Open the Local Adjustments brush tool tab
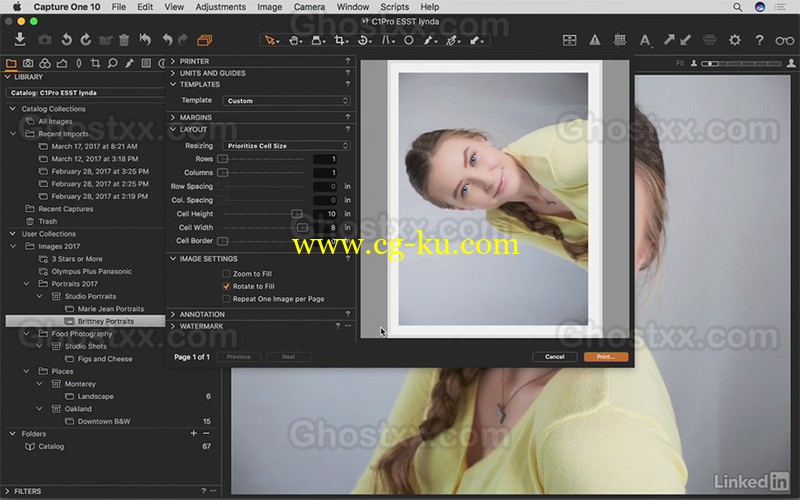Image resolution: width=800 pixels, height=500 pixels. tap(129, 63)
